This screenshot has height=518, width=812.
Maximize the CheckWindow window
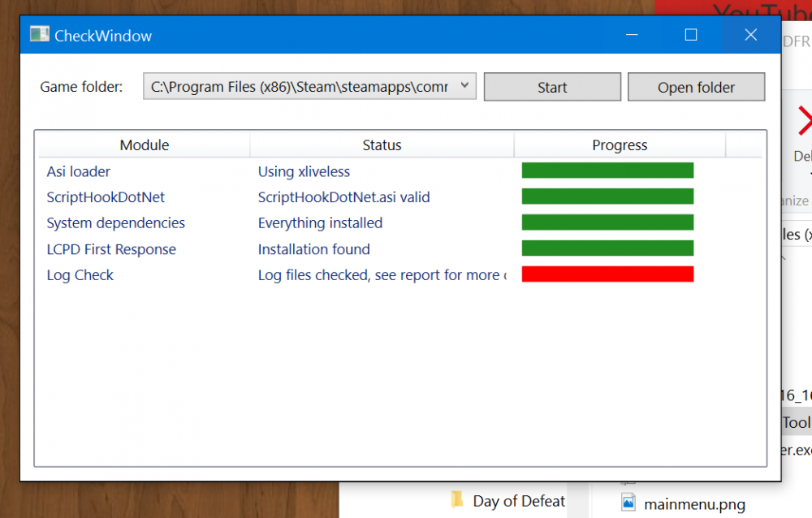[691, 35]
